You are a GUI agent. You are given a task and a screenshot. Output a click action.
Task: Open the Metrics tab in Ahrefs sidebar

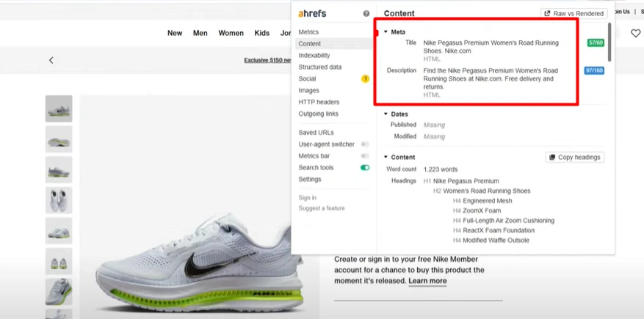[x=308, y=32]
